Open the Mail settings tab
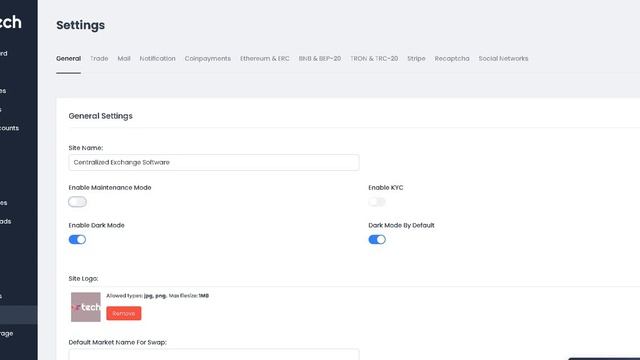This screenshot has width=640, height=360. [x=124, y=59]
